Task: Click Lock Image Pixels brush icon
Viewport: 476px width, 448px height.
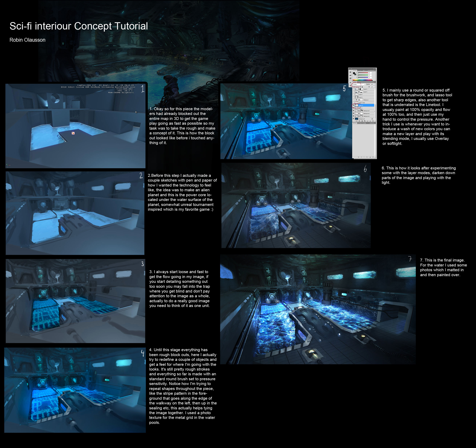Action: [359, 87]
